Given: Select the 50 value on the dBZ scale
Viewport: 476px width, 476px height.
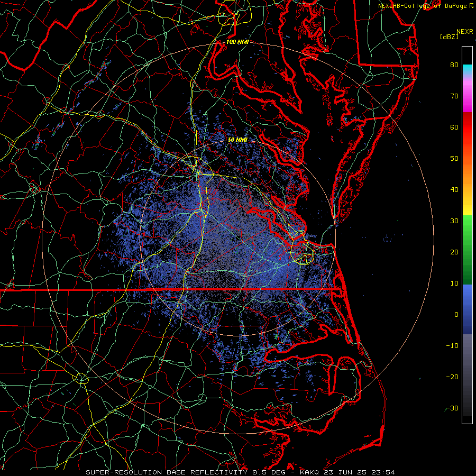Looking at the screenshot, I should 454,159.
